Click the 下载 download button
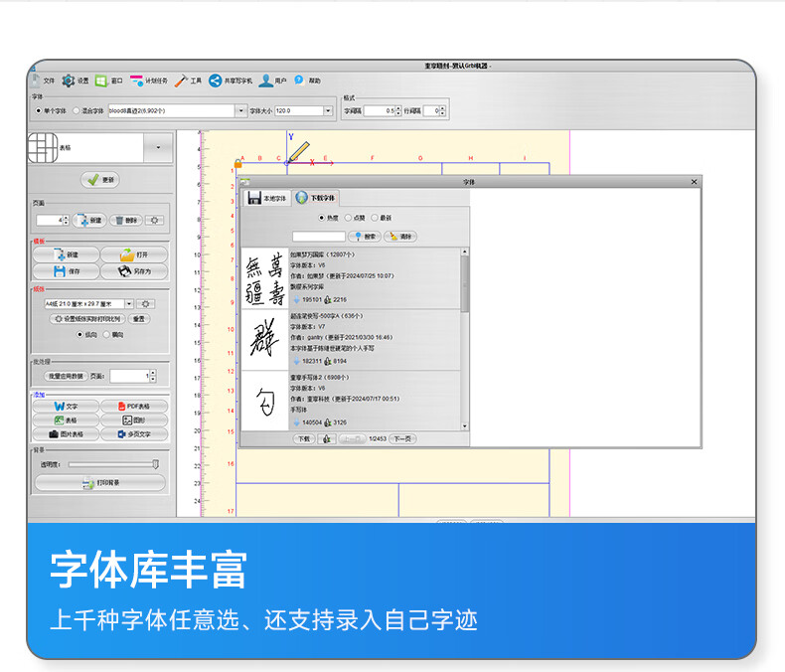 [x=304, y=439]
